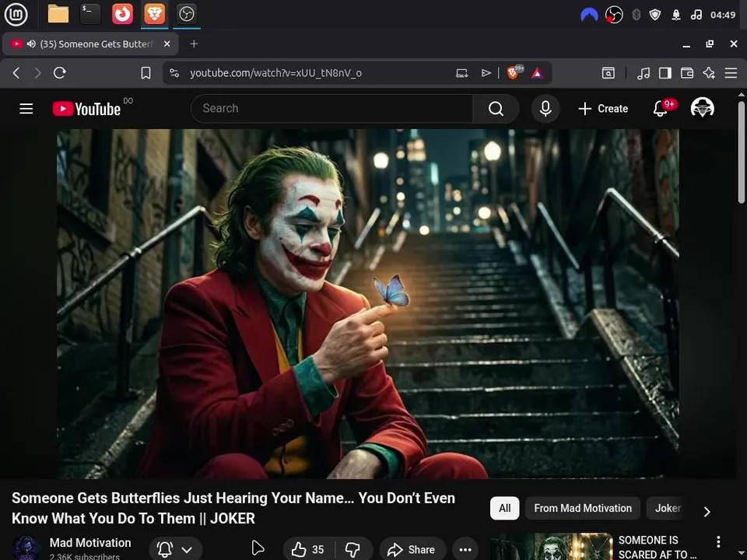Go to the YouTube home logo

86,109
